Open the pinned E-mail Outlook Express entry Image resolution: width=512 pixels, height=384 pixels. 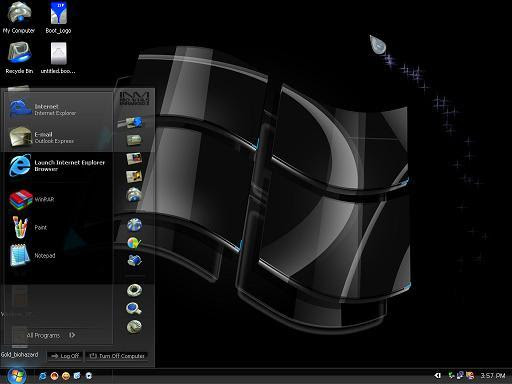point(58,137)
